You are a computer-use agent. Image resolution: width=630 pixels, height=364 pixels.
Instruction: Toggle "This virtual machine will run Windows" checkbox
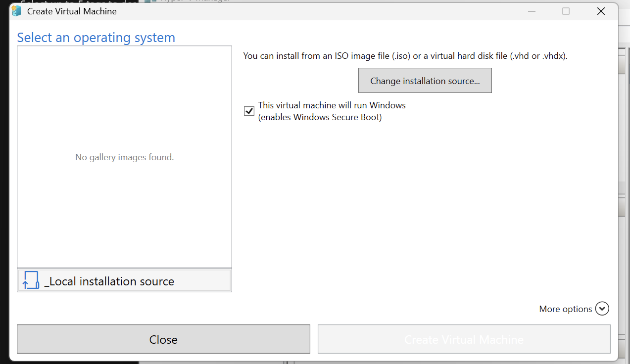[x=249, y=111]
